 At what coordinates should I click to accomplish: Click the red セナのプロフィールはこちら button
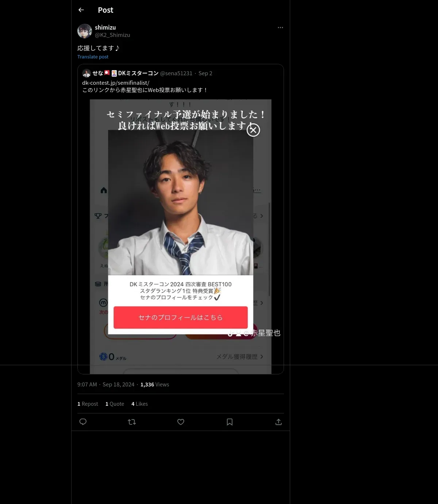[181, 317]
